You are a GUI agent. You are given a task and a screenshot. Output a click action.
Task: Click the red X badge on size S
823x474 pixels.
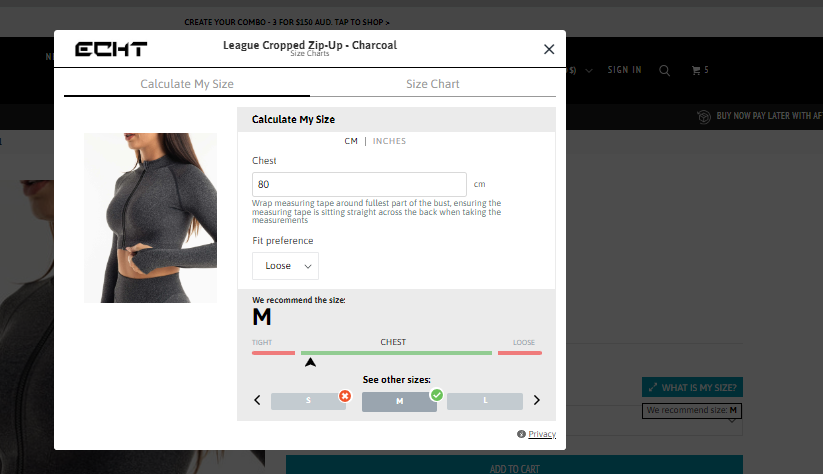pos(345,396)
